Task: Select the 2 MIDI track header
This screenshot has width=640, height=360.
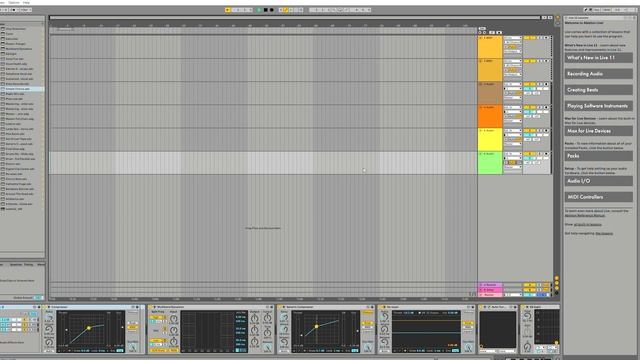Action: click(x=490, y=70)
